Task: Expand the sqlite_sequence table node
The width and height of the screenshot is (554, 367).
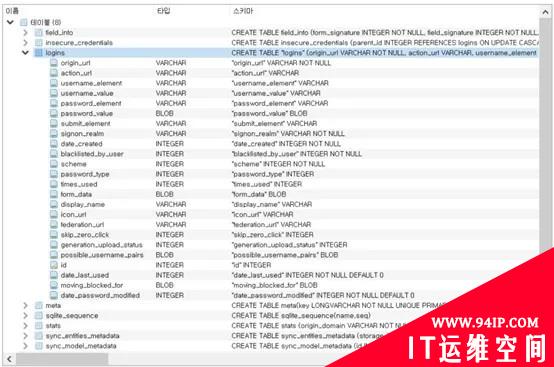Action: pos(25,315)
